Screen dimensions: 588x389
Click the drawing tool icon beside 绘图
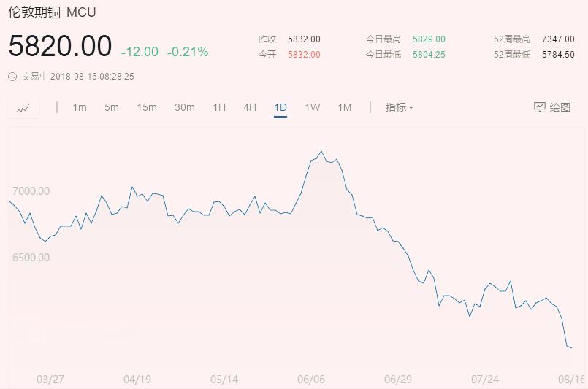[540, 107]
